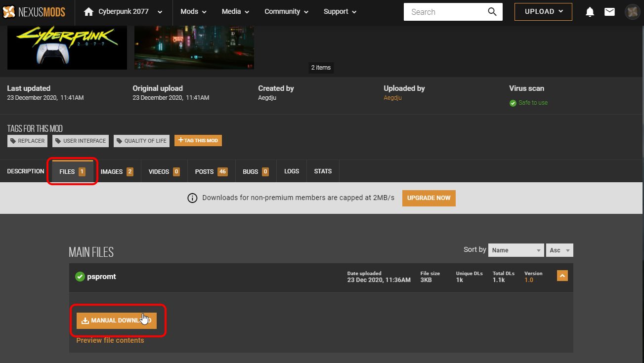
Task: Open the Media menu
Action: pos(235,12)
